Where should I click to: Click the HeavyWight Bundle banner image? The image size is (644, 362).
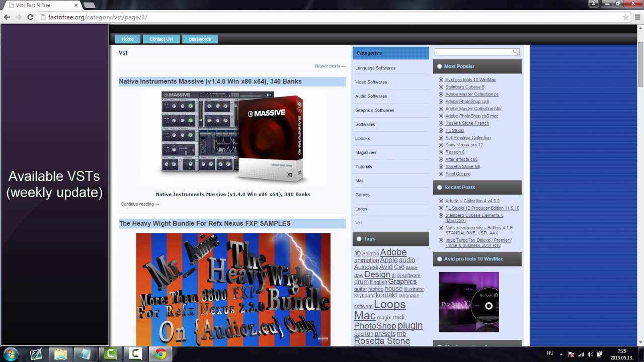point(233,289)
